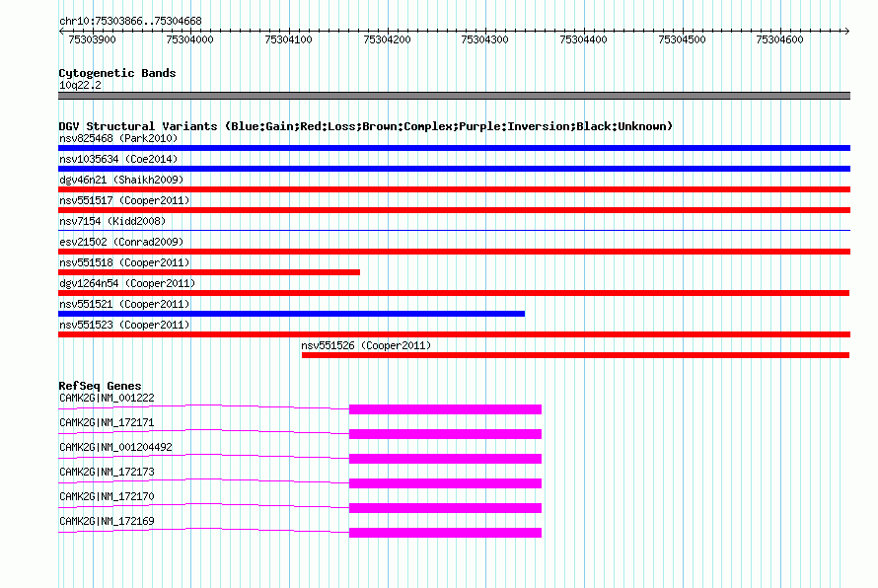Screen dimensions: 878x588
Task: Click the 75303900 ruler coordinate
Action: (x=92, y=39)
